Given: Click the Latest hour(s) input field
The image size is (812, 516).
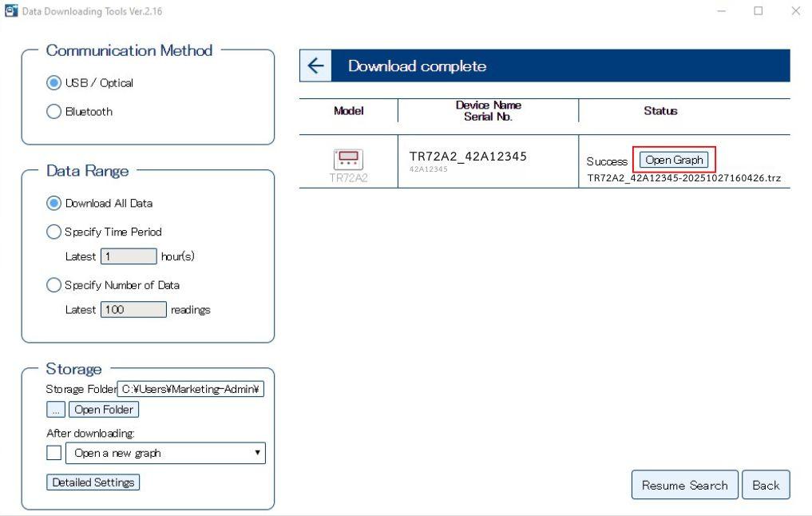Looking at the screenshot, I should pos(129,256).
